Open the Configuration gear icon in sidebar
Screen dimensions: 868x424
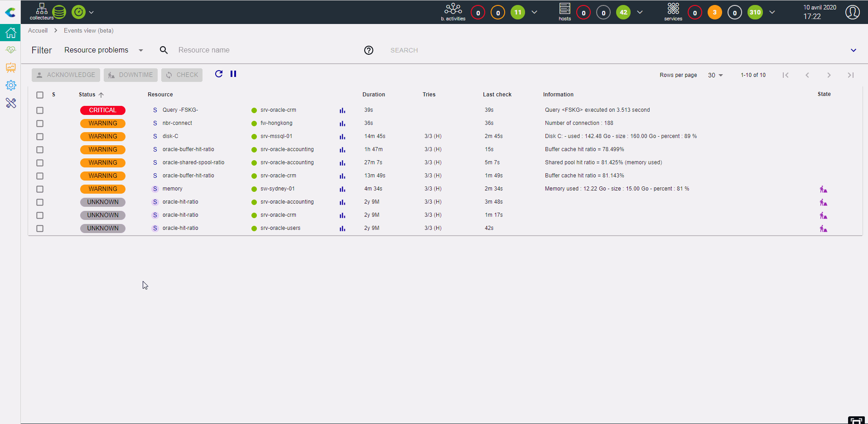[10, 85]
